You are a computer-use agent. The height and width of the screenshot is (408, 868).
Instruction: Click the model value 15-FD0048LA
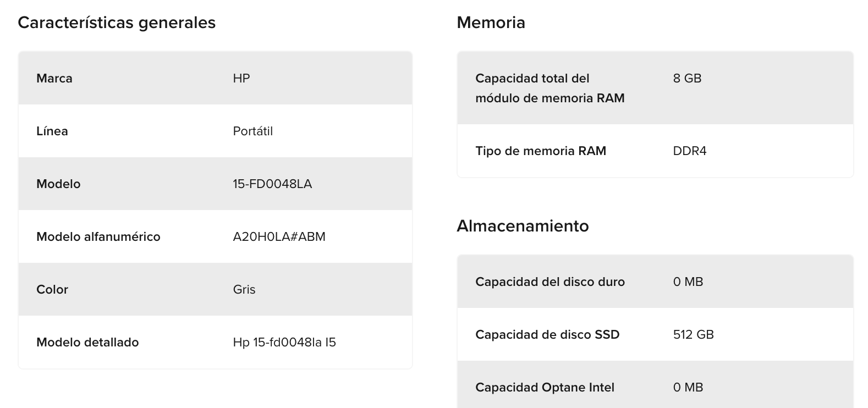[x=272, y=184]
